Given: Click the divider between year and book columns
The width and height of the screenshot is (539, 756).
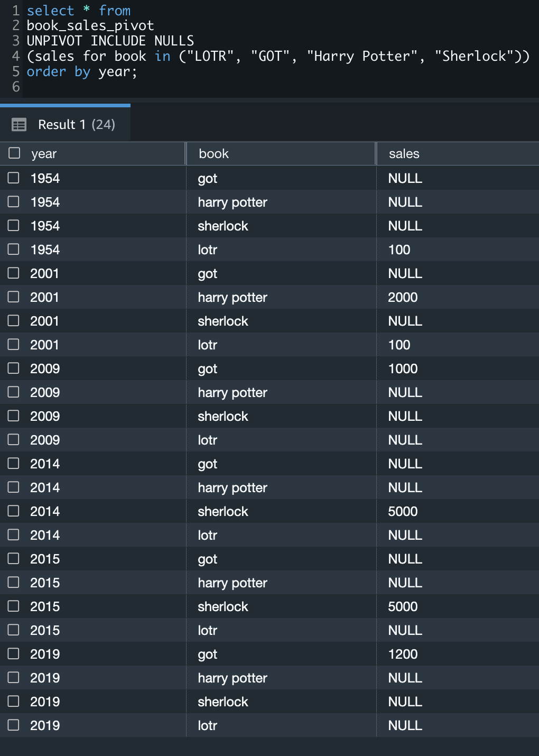Looking at the screenshot, I should point(186,154).
